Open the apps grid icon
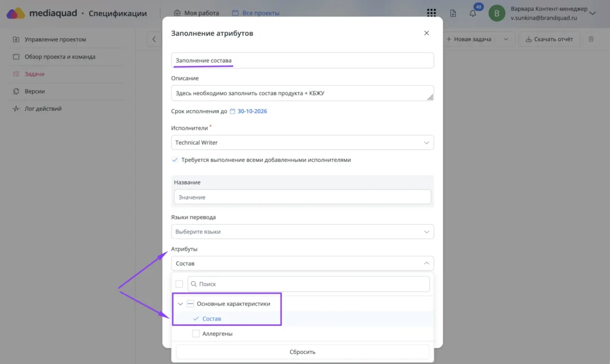 tap(431, 13)
